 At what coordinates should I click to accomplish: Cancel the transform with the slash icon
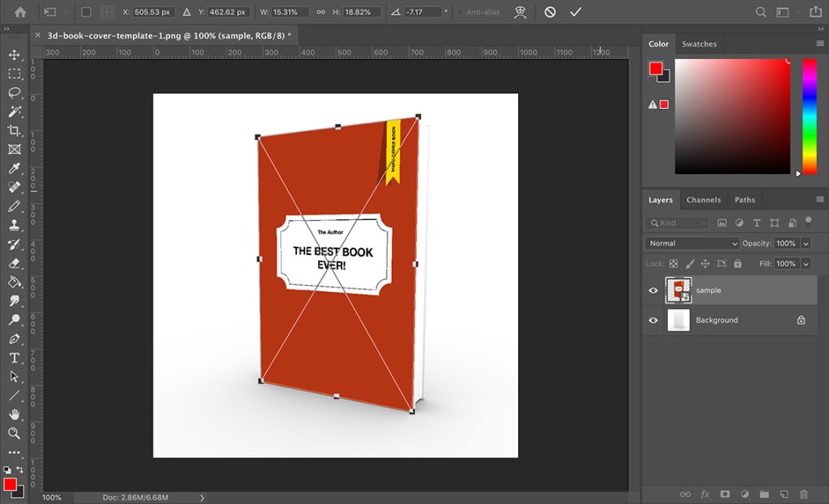pos(550,11)
